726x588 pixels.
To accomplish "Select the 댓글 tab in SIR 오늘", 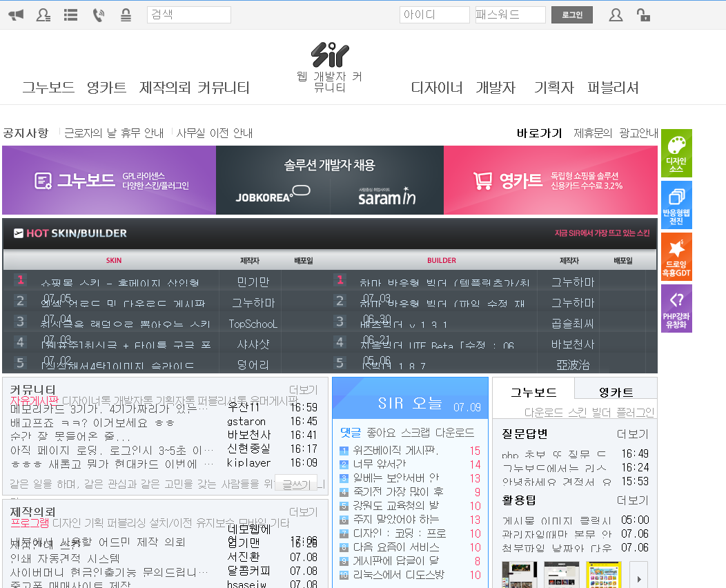I will [351, 433].
